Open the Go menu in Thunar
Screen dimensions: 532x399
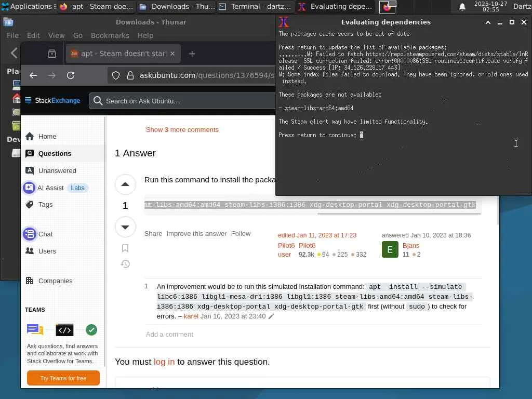[78, 35]
